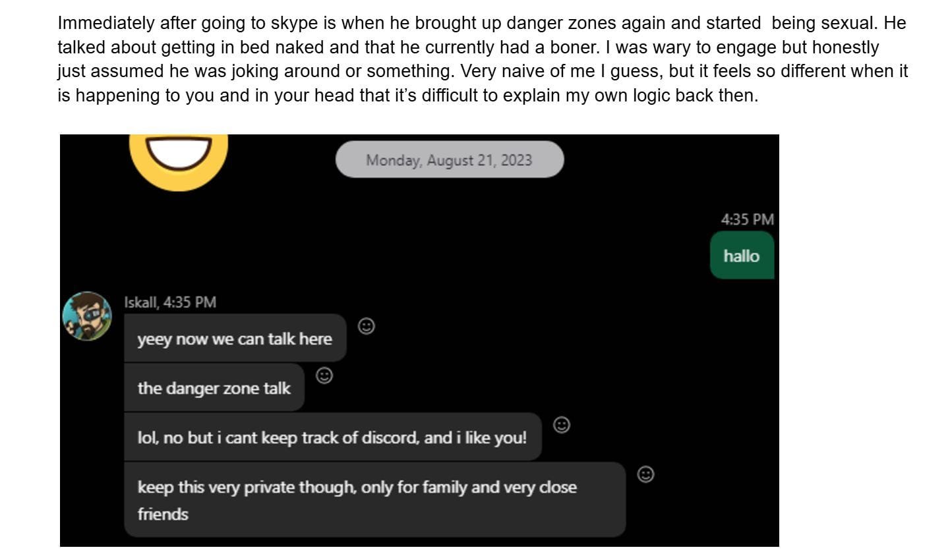Viewport: 950px width, 560px height.
Task: Open the emoji reaction on the 'keep this very private' message
Action: point(645,474)
